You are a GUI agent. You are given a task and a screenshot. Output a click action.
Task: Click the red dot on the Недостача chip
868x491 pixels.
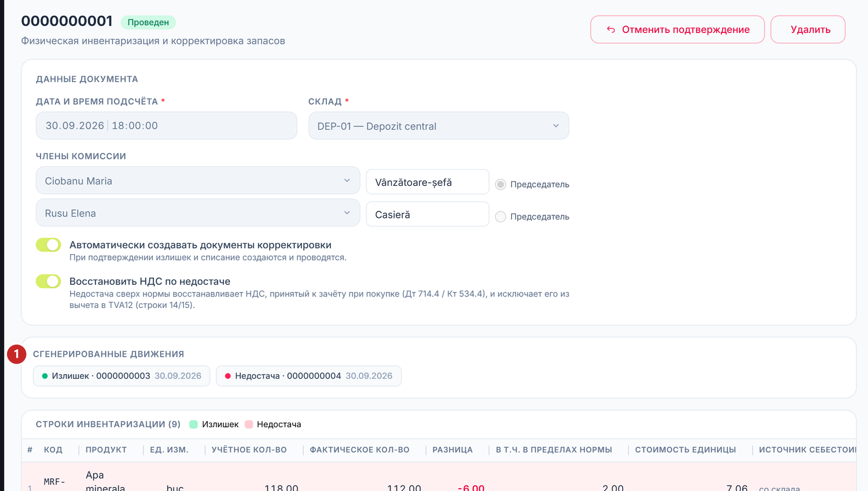point(228,376)
